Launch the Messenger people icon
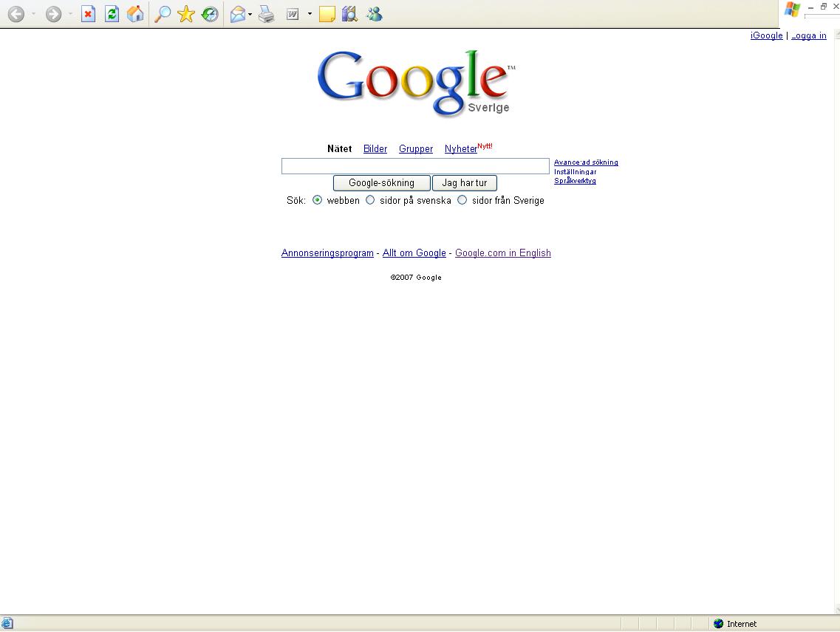The height and width of the screenshot is (632, 840). (x=374, y=14)
